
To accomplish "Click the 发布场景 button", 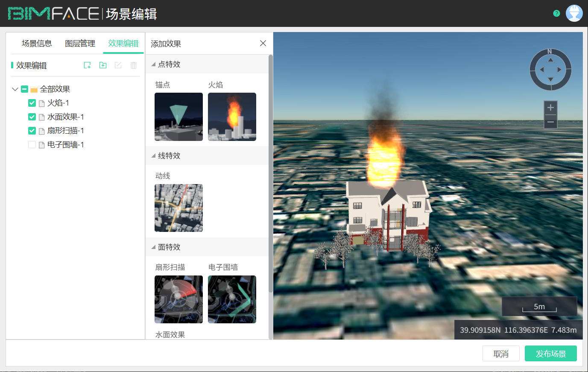I will [x=550, y=354].
